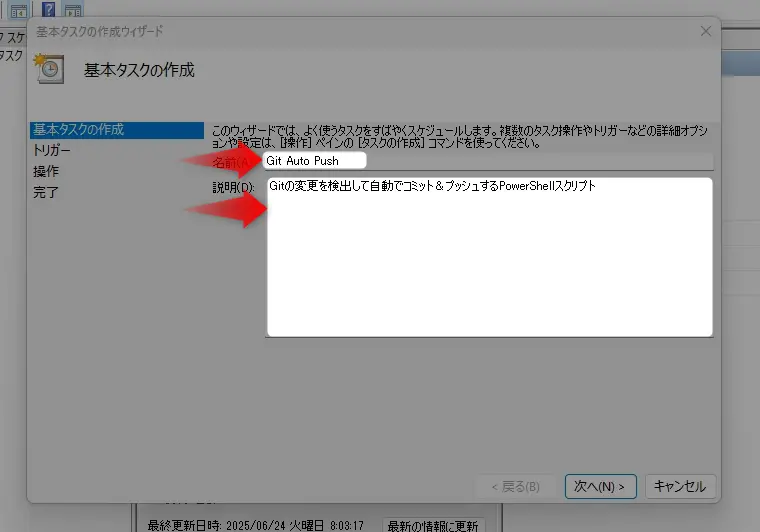This screenshot has height=532, width=760.
Task: Jump to the 完了 wizard step
Action: [46, 192]
